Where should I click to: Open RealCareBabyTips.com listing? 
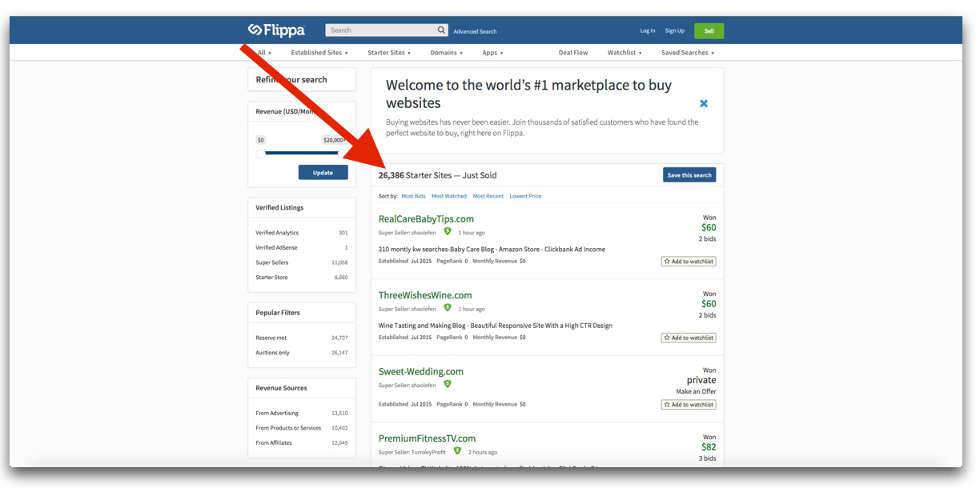tap(426, 219)
